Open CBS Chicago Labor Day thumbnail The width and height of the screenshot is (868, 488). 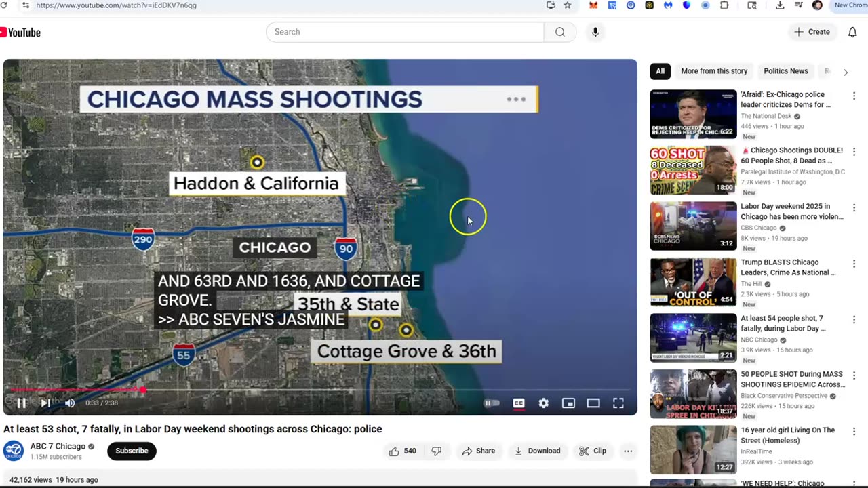[693, 226]
